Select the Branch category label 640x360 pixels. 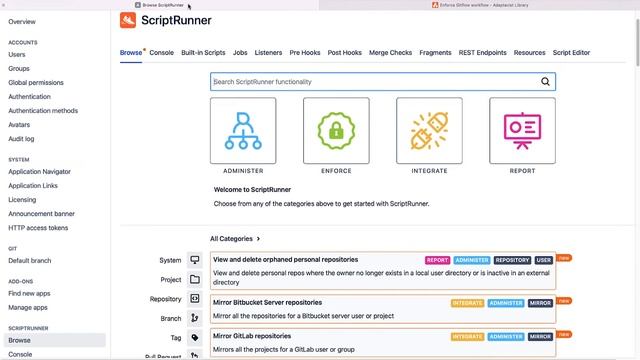coord(171,318)
